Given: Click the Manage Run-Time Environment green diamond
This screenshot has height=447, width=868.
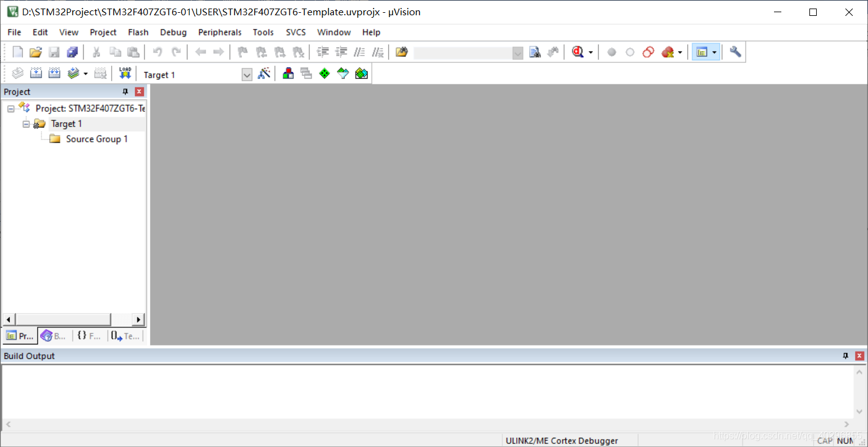Looking at the screenshot, I should coord(325,74).
